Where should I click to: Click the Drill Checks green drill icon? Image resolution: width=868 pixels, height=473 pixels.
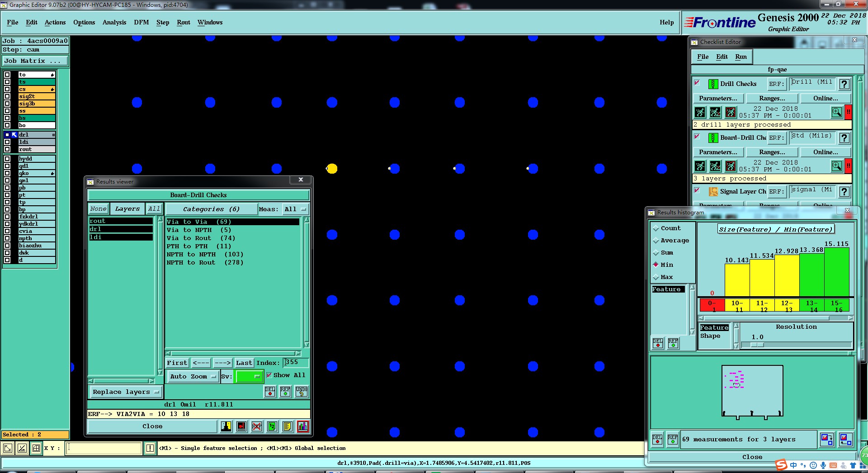[x=713, y=84]
